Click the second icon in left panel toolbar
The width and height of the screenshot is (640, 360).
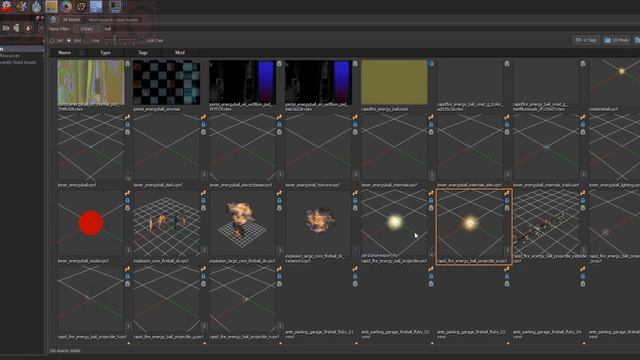(17, 28)
